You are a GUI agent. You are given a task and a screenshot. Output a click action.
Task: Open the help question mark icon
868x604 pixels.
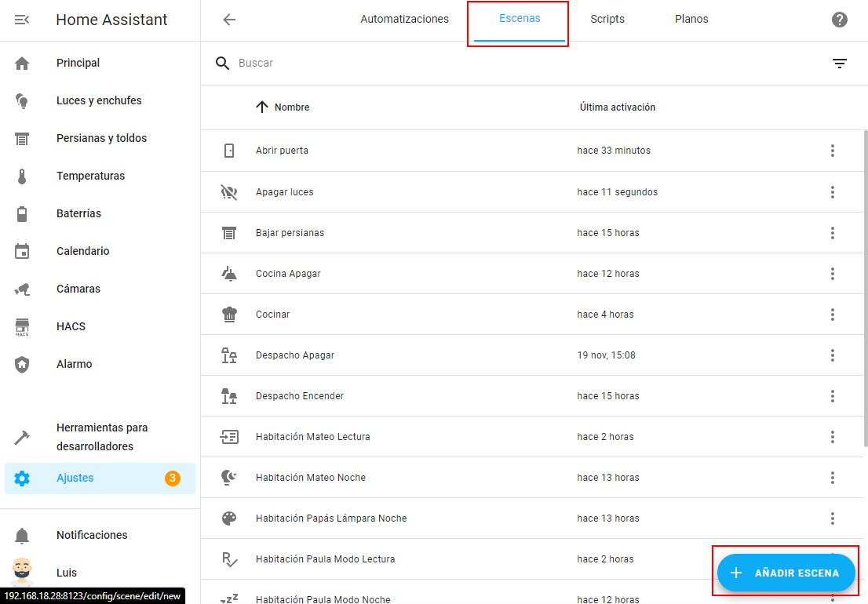pyautogui.click(x=839, y=20)
